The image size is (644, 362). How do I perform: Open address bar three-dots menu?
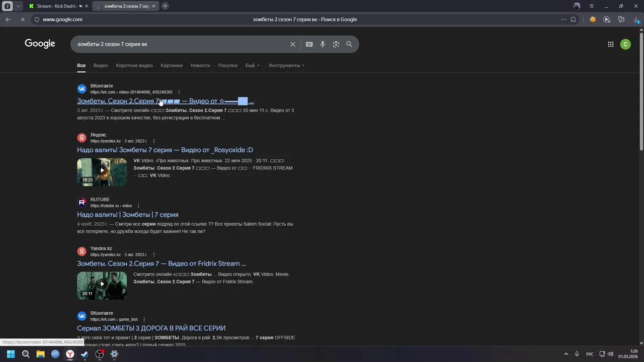563,20
